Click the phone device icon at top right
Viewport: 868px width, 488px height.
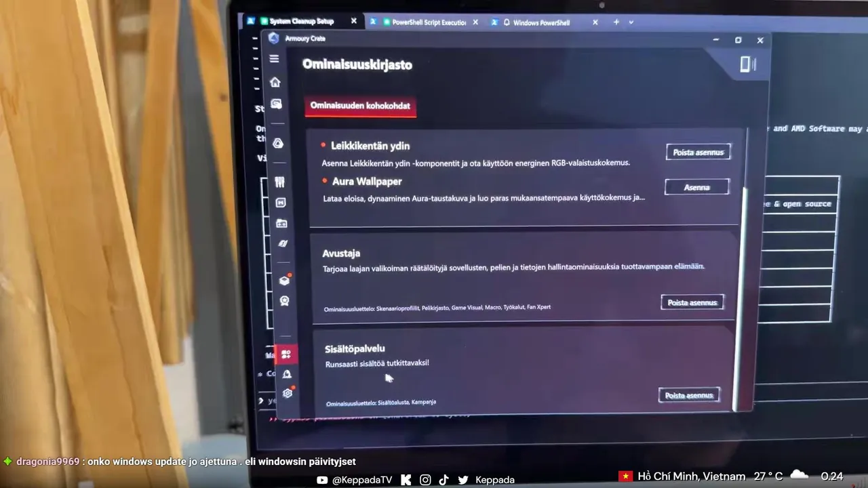(746, 64)
